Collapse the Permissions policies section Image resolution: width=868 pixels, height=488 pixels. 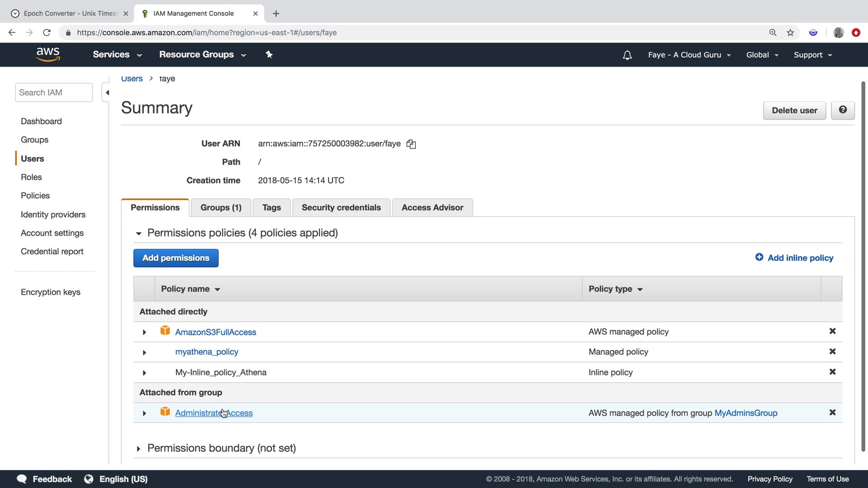coord(138,233)
